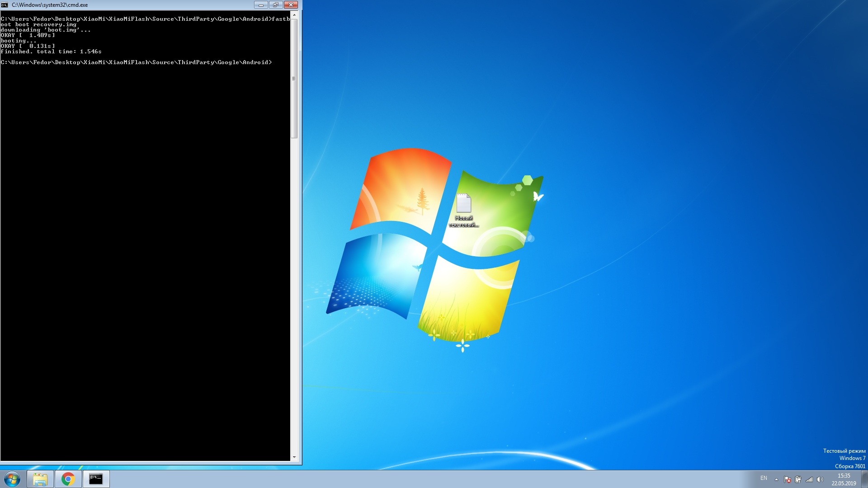868x488 pixels.
Task: Click the "downloading 'boot.img'..." line
Action: [46, 30]
